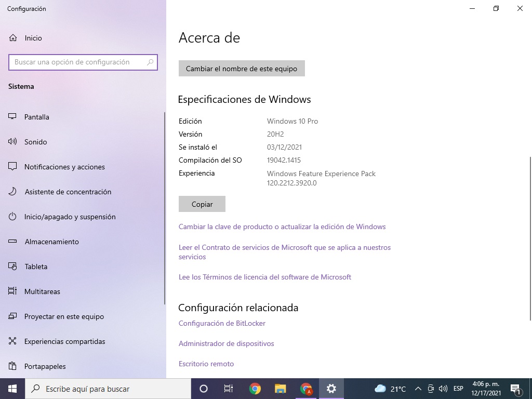Open Lee los Términos de licencia link
This screenshot has width=532, height=399.
pos(264,277)
